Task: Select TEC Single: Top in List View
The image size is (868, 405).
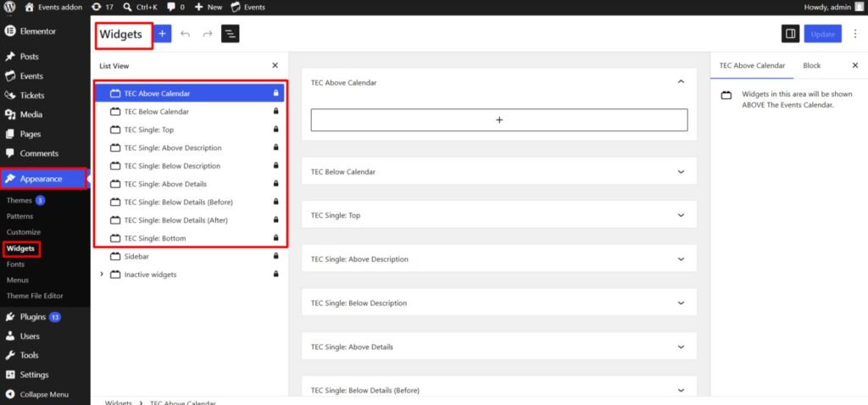Action: [x=189, y=130]
